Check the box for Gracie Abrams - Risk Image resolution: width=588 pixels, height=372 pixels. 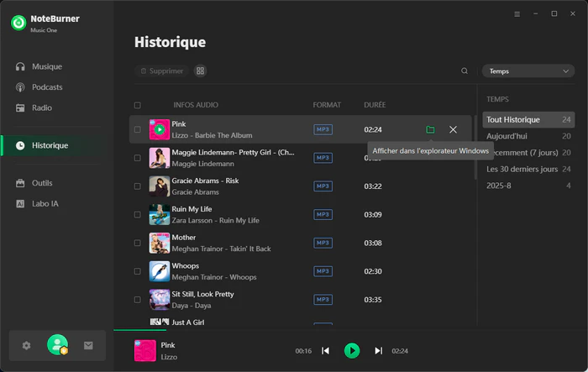point(138,186)
